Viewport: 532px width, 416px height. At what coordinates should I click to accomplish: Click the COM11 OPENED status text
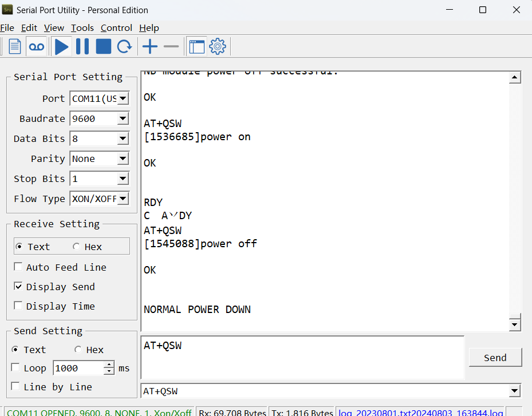(x=99, y=412)
